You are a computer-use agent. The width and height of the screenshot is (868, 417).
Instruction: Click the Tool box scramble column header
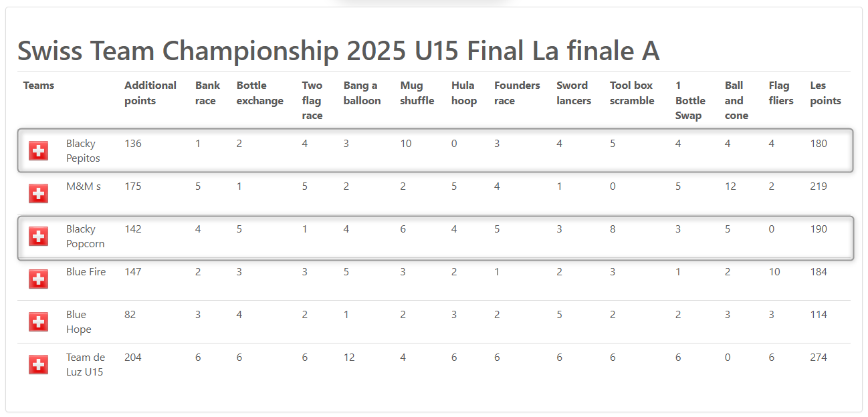pyautogui.click(x=632, y=93)
